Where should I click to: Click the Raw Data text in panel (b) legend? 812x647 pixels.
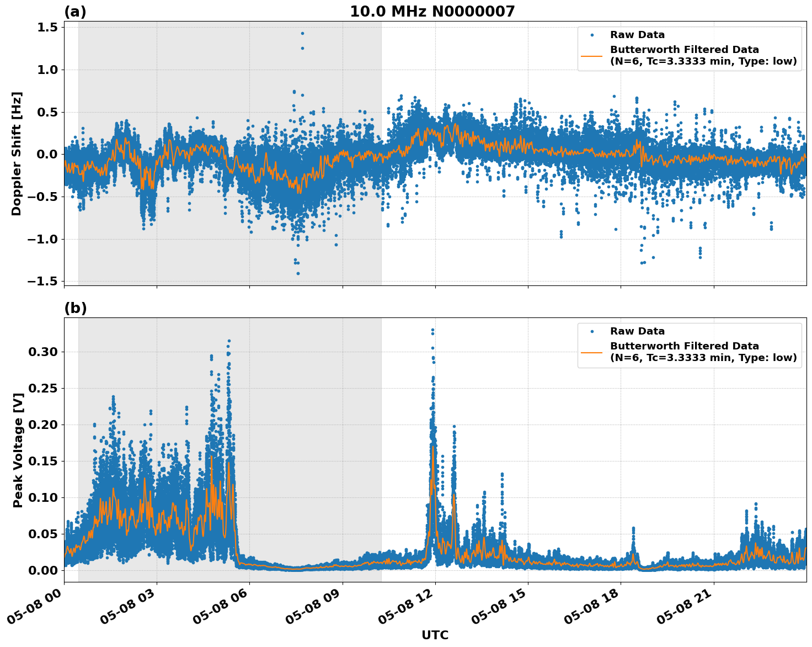[x=637, y=332]
